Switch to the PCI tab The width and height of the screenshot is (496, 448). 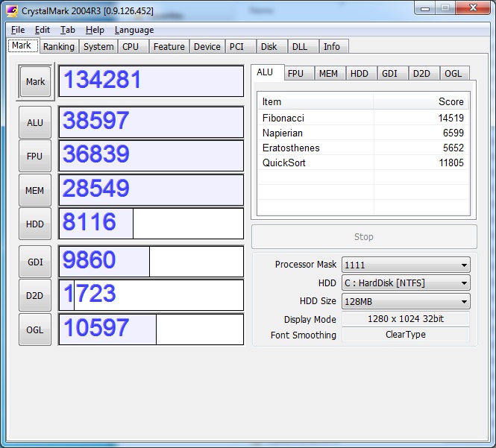pyautogui.click(x=240, y=46)
